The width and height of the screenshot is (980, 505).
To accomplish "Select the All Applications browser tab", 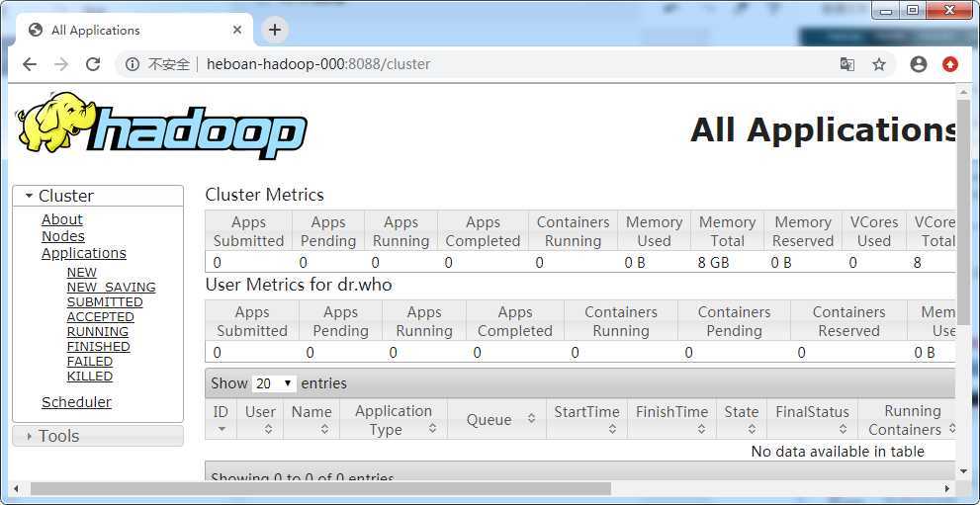I will click(134, 30).
